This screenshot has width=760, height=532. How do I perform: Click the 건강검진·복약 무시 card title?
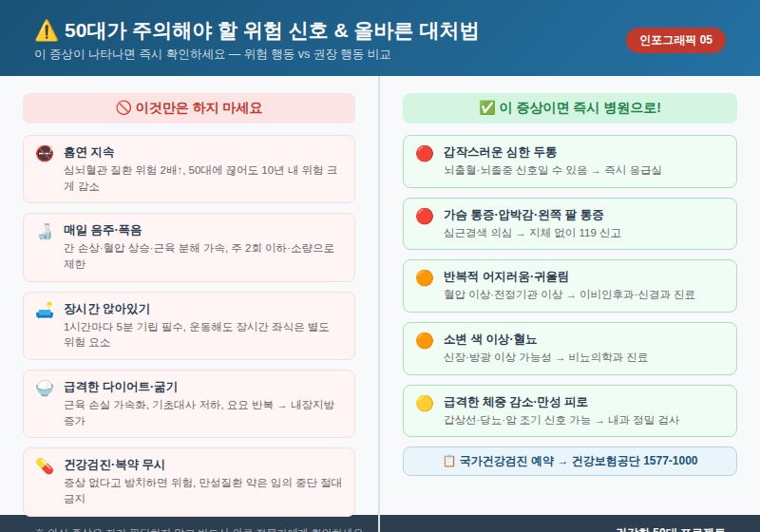[x=114, y=465]
